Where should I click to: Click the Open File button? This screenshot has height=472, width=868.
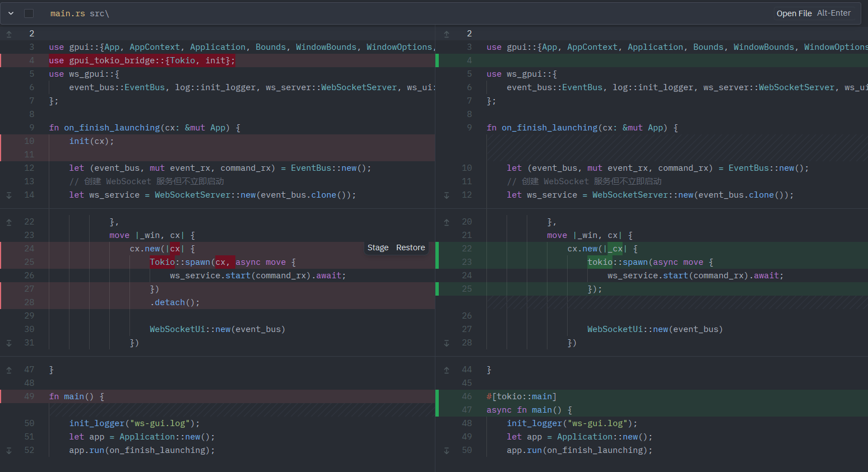pyautogui.click(x=793, y=13)
